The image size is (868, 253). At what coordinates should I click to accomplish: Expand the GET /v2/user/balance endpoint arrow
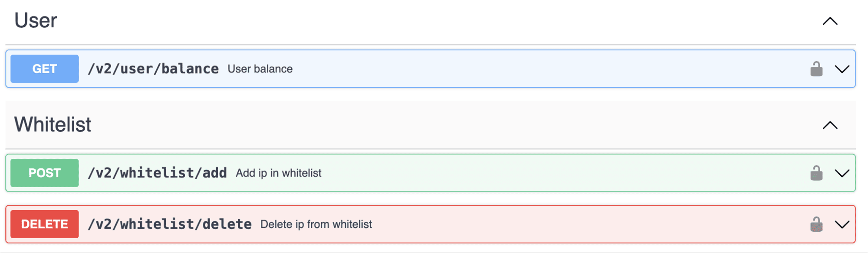[842, 69]
